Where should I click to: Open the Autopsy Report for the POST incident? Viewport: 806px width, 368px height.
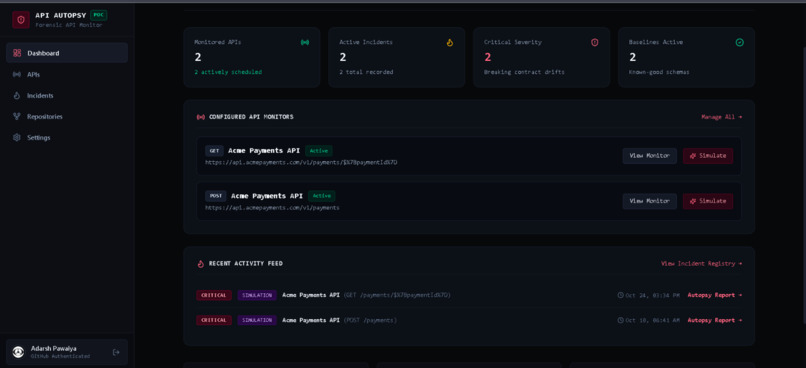(715, 320)
